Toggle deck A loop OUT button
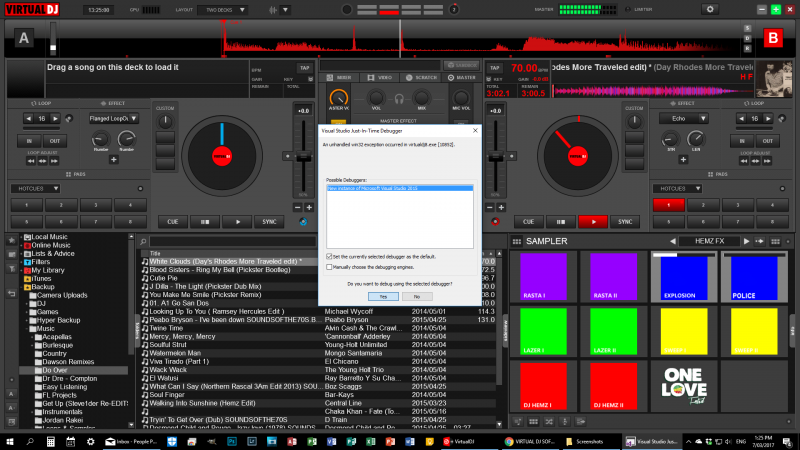The height and width of the screenshot is (450, 800). coord(55,141)
